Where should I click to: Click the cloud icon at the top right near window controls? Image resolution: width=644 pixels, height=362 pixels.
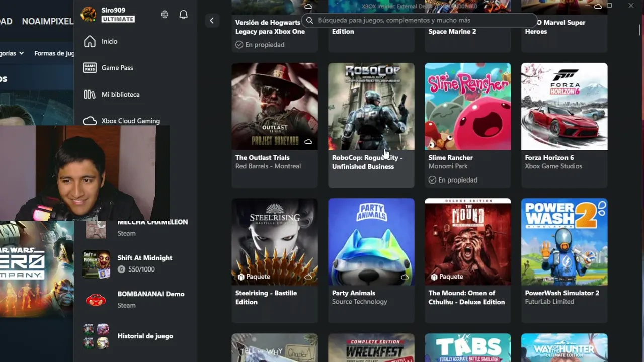(x=598, y=6)
